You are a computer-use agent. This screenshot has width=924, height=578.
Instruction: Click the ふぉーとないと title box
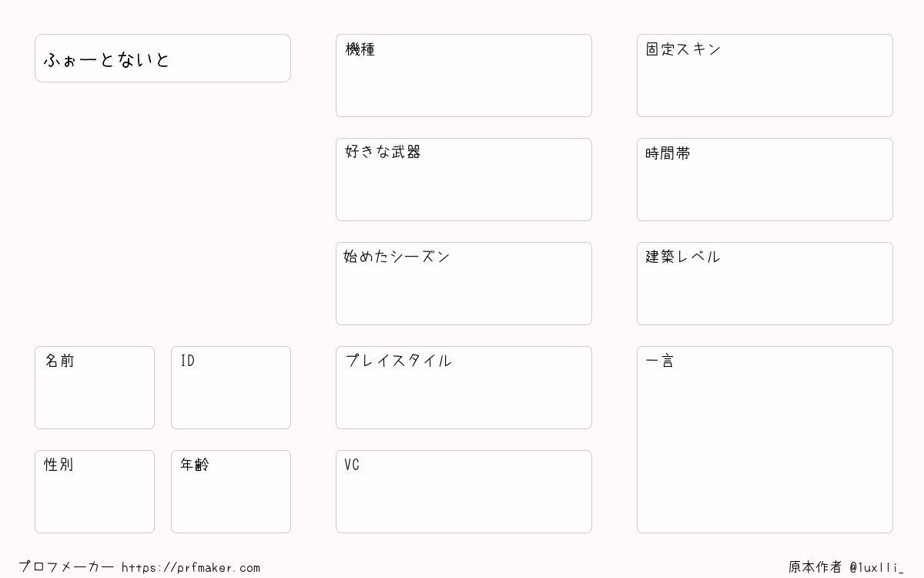click(162, 58)
